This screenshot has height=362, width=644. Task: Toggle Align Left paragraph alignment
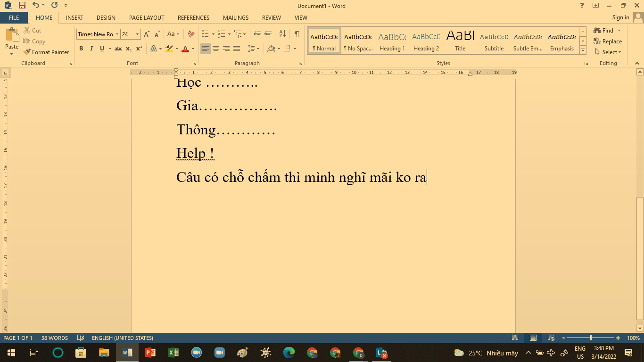point(206,49)
